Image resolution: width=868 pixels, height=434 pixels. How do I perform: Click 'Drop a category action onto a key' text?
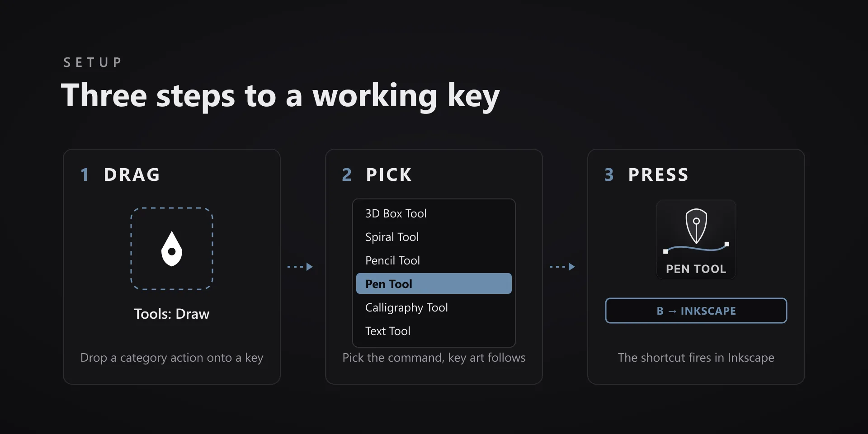[172, 358]
